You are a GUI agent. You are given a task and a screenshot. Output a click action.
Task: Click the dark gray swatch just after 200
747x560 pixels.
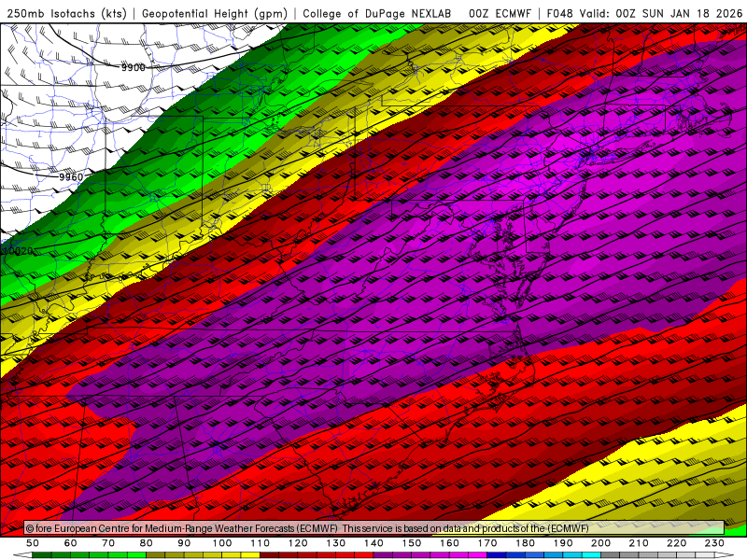[611, 555]
